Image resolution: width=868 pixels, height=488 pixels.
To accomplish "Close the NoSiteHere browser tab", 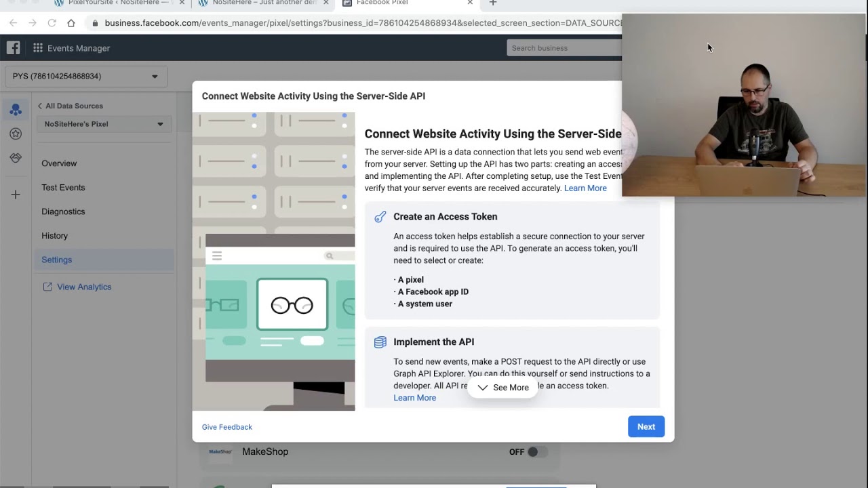I will click(x=326, y=3).
